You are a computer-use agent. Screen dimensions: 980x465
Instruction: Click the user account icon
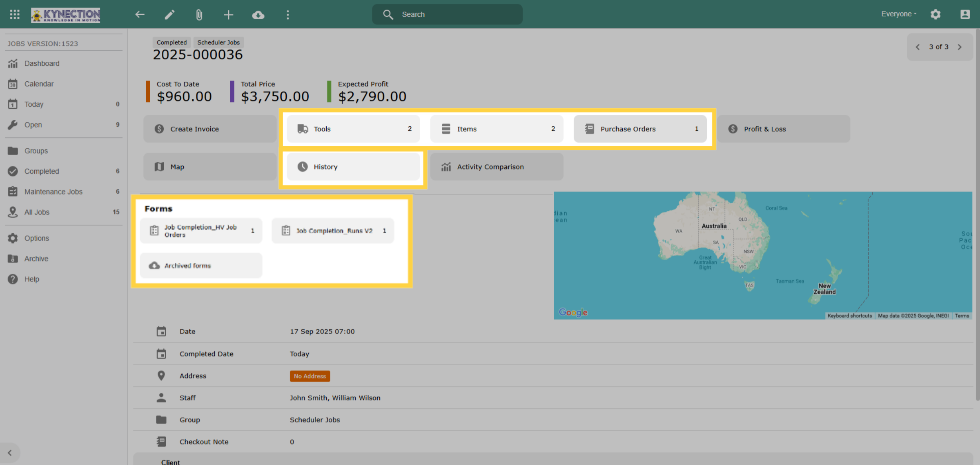coord(965,14)
